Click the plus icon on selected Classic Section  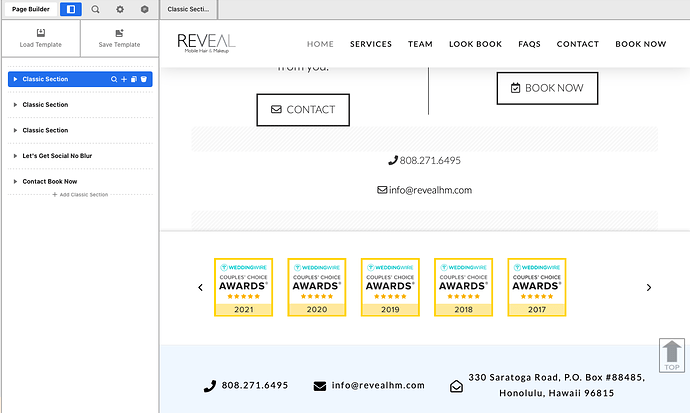pos(124,79)
